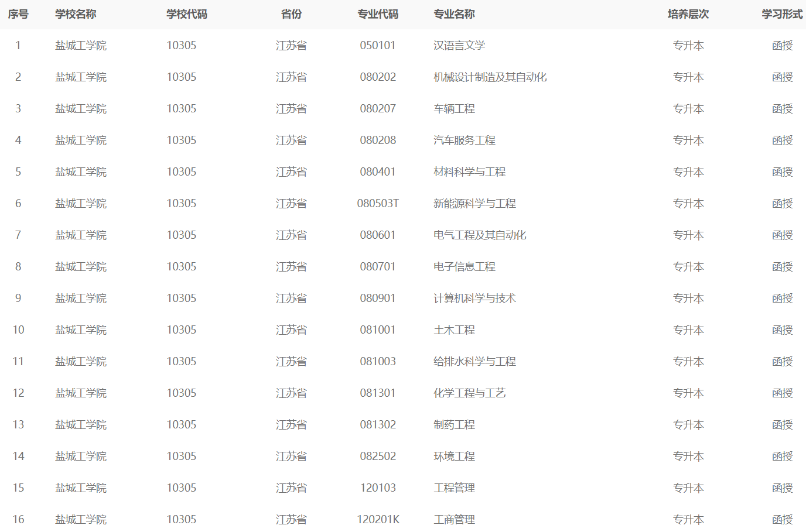
Task: Click school code 10305 in row 9
Action: [182, 298]
